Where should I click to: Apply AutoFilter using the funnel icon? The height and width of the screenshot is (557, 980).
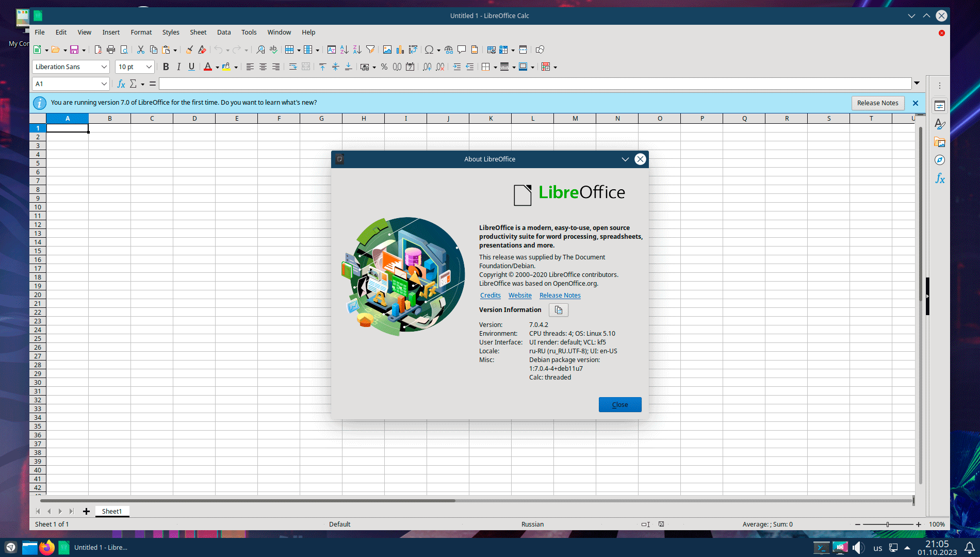(x=370, y=50)
